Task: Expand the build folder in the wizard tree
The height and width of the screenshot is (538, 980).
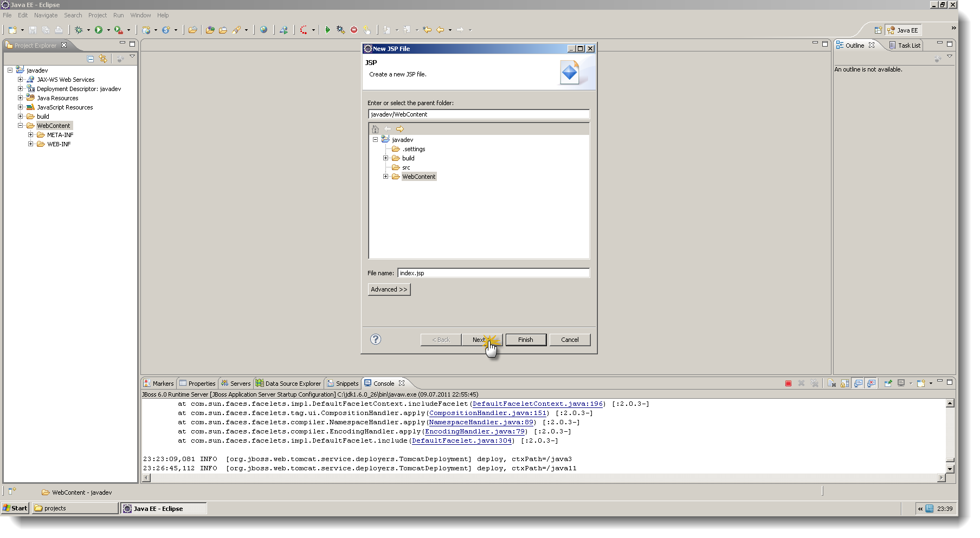Action: pos(386,158)
